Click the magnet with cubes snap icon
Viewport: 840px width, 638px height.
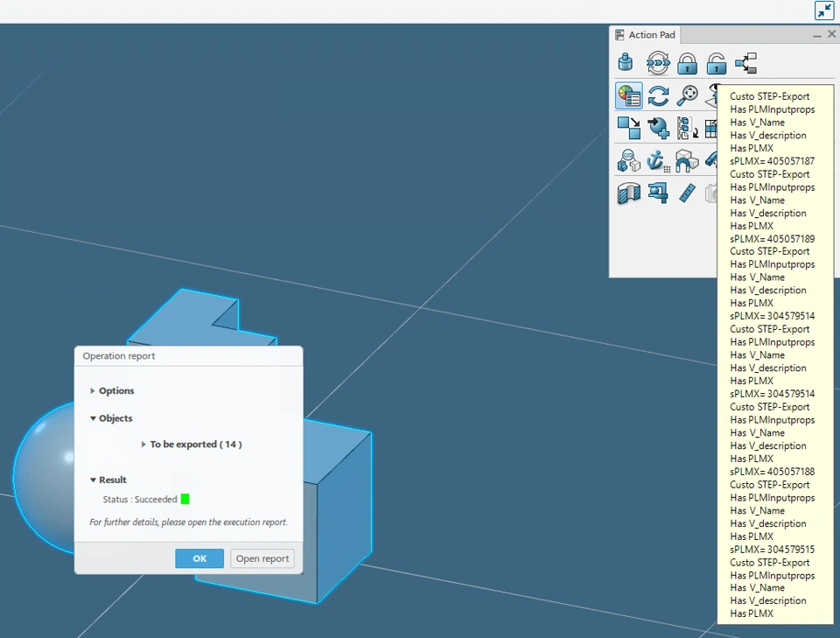click(687, 161)
